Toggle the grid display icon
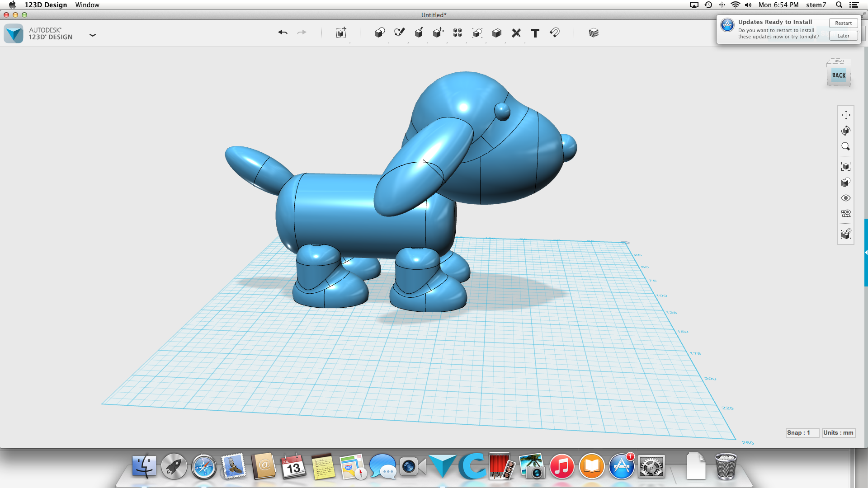Screen dimensions: 868x488 846,214
